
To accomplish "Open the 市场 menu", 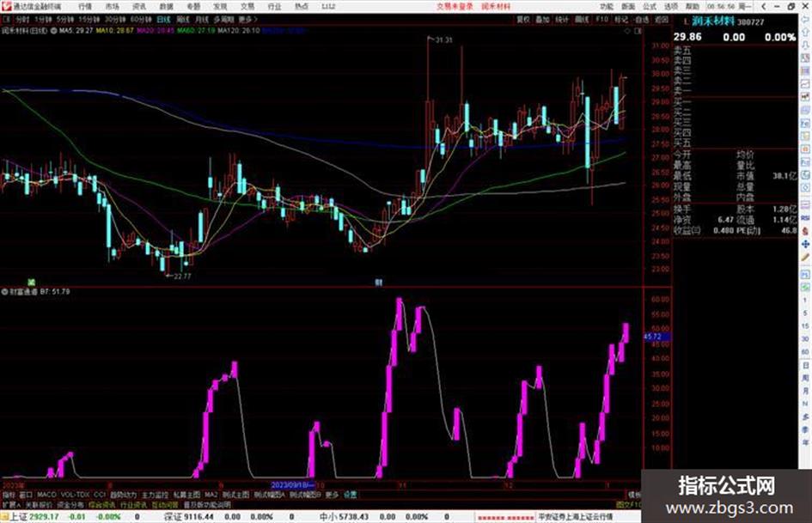I will pyautogui.click(x=112, y=7).
